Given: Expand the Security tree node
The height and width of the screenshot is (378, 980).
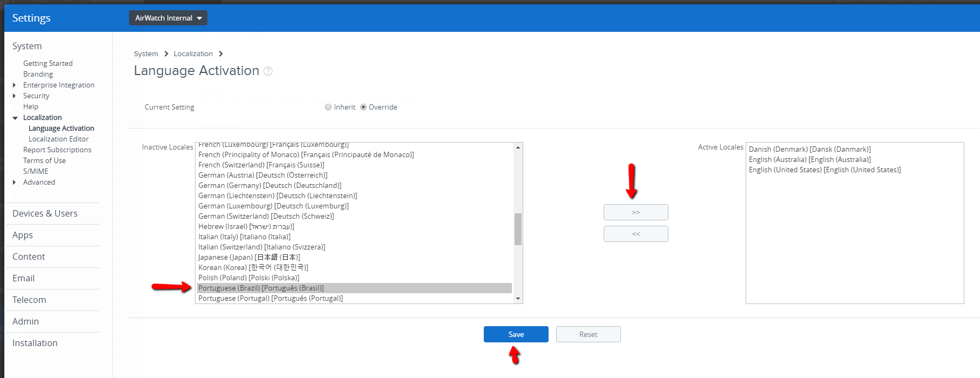Looking at the screenshot, I should [x=14, y=96].
